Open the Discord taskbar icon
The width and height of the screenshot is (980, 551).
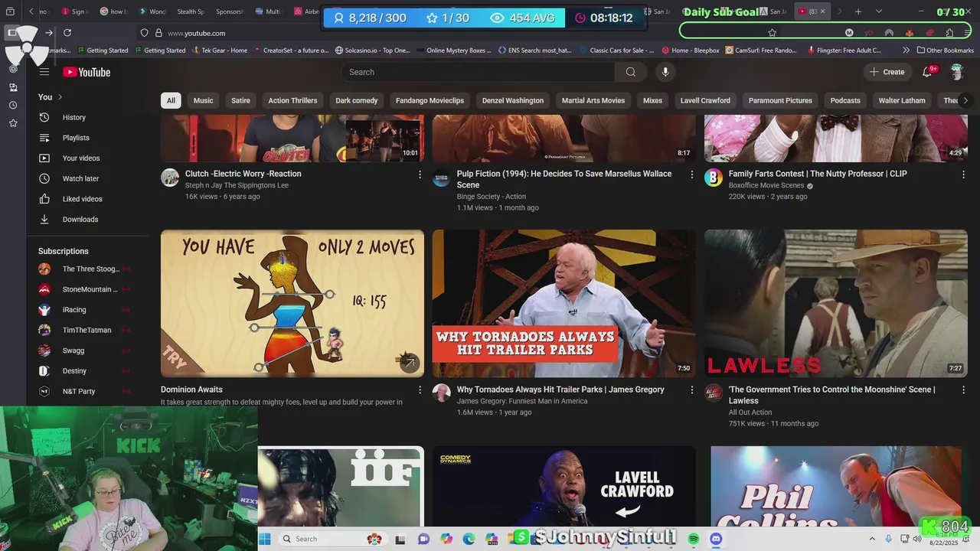point(716,539)
